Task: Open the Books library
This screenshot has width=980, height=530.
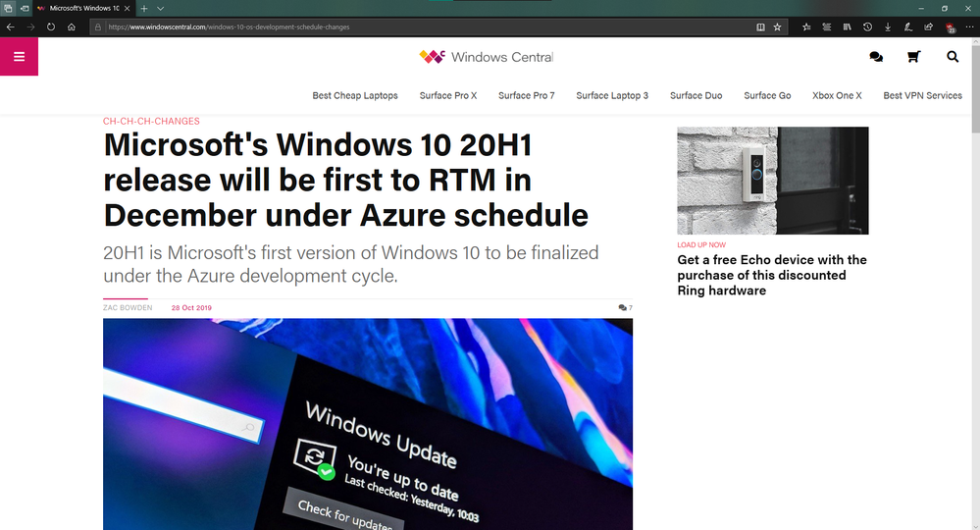Action: (x=847, y=26)
